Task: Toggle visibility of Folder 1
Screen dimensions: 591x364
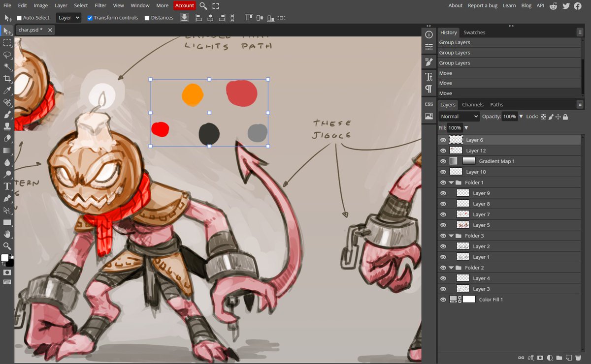Action: [x=443, y=182]
